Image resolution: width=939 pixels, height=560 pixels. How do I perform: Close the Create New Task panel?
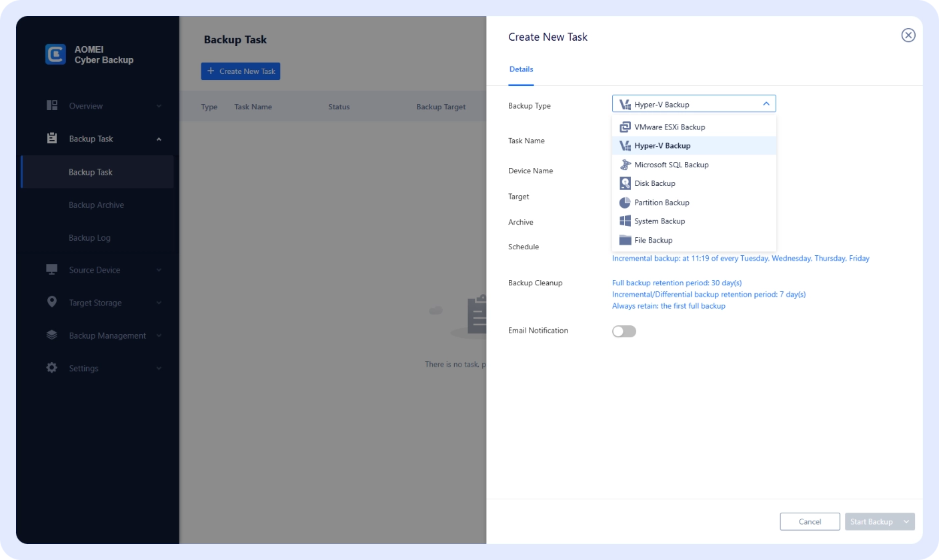[908, 35]
